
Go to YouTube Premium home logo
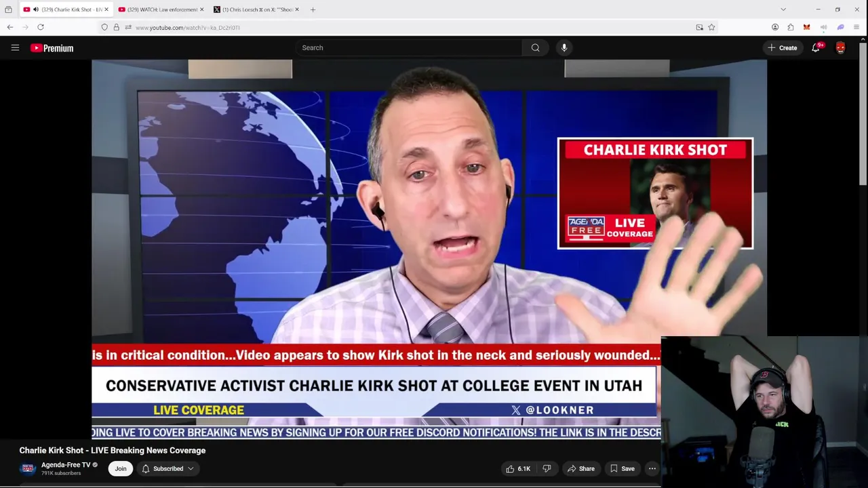[52, 48]
